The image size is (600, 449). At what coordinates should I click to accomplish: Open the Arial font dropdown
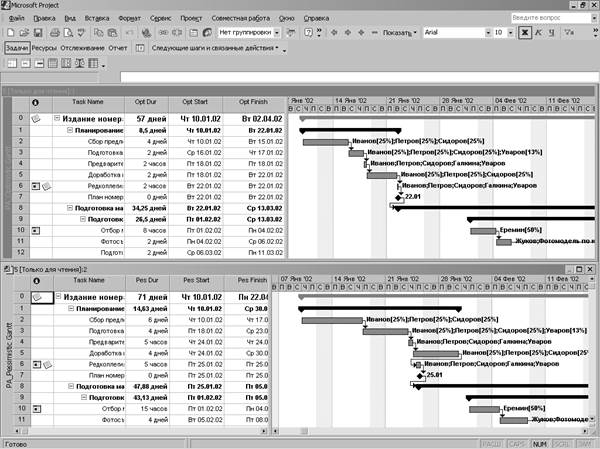tap(488, 33)
